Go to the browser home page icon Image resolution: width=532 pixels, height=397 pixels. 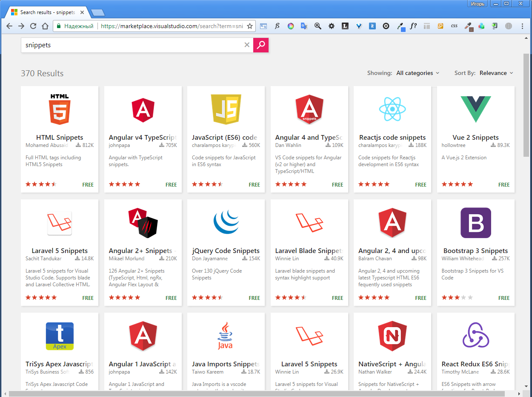45,26
